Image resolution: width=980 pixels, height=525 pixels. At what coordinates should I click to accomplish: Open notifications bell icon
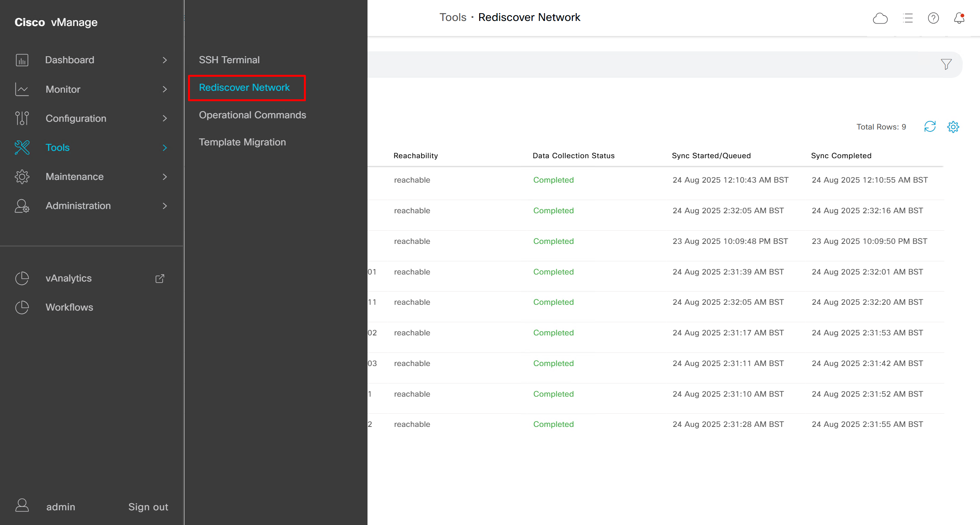coord(959,18)
